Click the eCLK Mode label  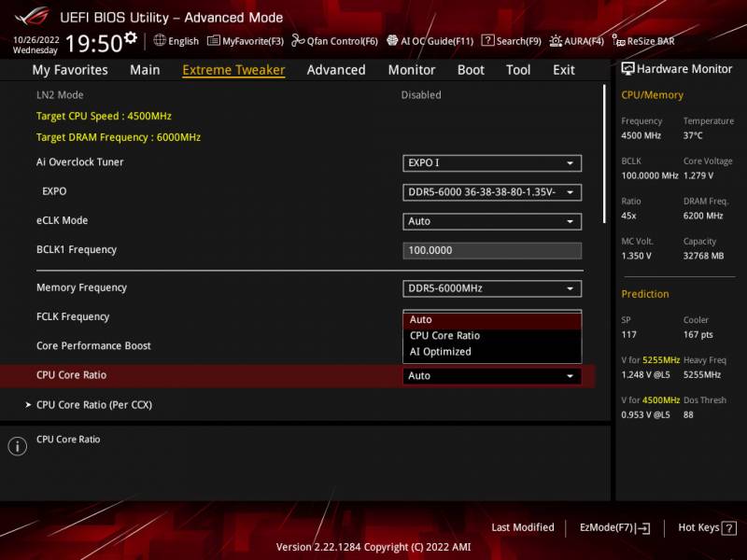[x=62, y=220]
